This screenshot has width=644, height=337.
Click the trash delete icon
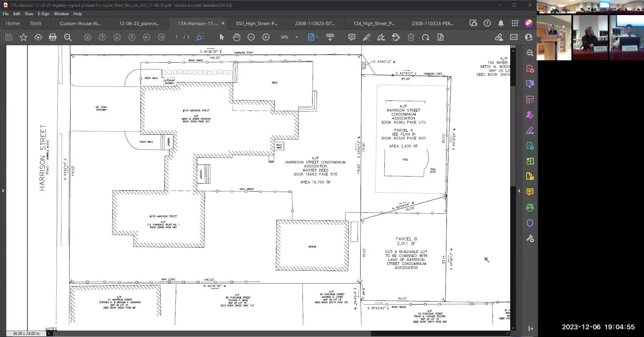point(411,37)
